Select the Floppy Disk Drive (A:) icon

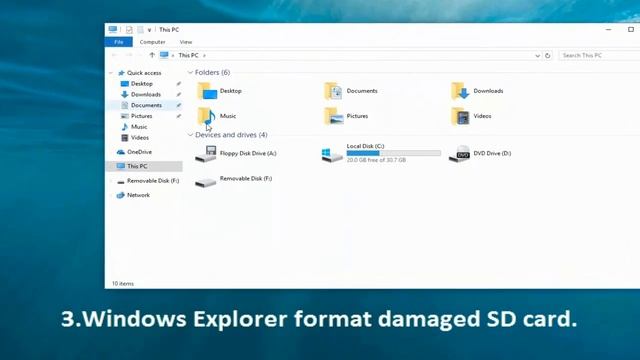click(206, 154)
